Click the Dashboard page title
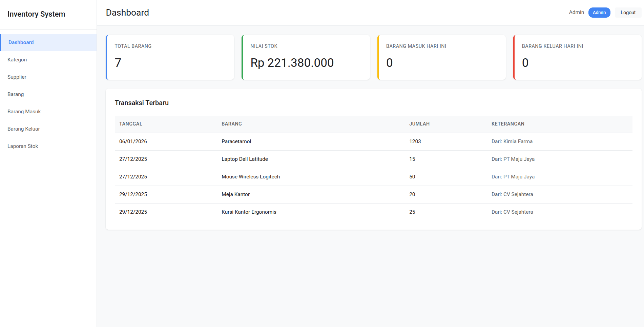Image resolution: width=644 pixels, height=327 pixels. coord(127,13)
